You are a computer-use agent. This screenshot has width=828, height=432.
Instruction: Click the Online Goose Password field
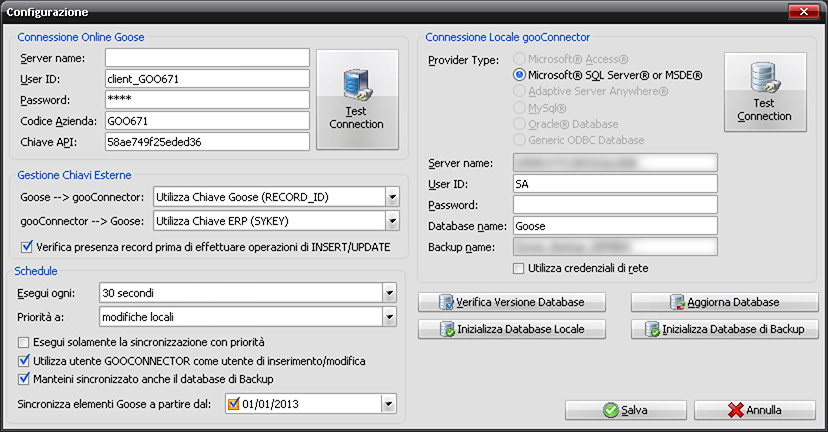pos(207,99)
